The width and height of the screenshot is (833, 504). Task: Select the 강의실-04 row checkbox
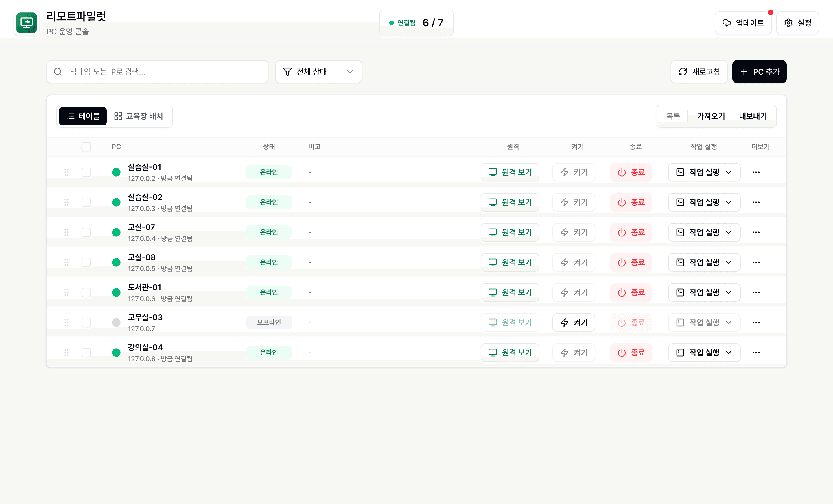coord(86,352)
